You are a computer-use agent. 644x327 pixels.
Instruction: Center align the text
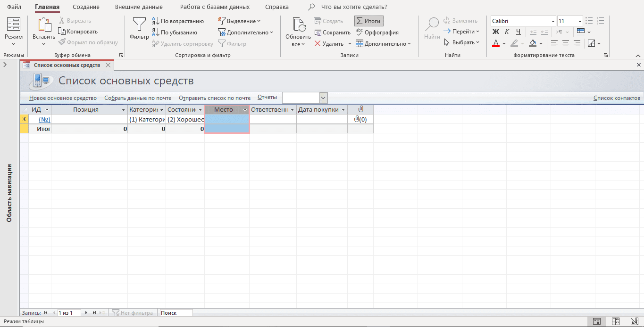[566, 43]
